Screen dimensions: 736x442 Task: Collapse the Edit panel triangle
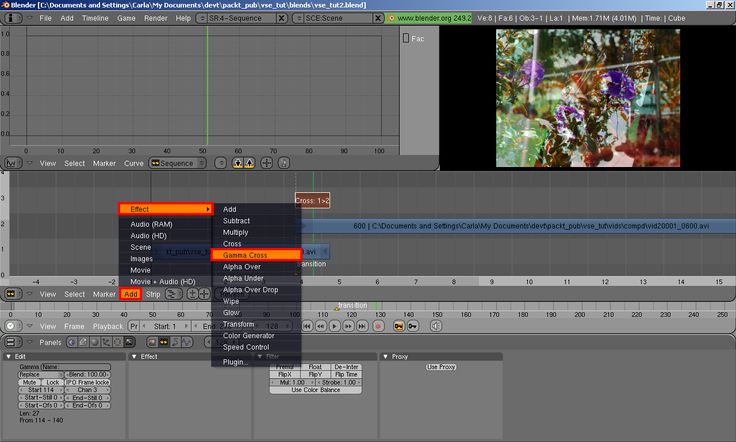click(x=10, y=356)
